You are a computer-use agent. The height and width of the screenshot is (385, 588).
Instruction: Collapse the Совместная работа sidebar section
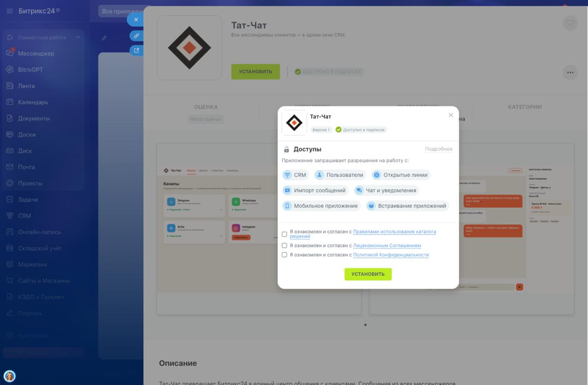click(x=78, y=37)
